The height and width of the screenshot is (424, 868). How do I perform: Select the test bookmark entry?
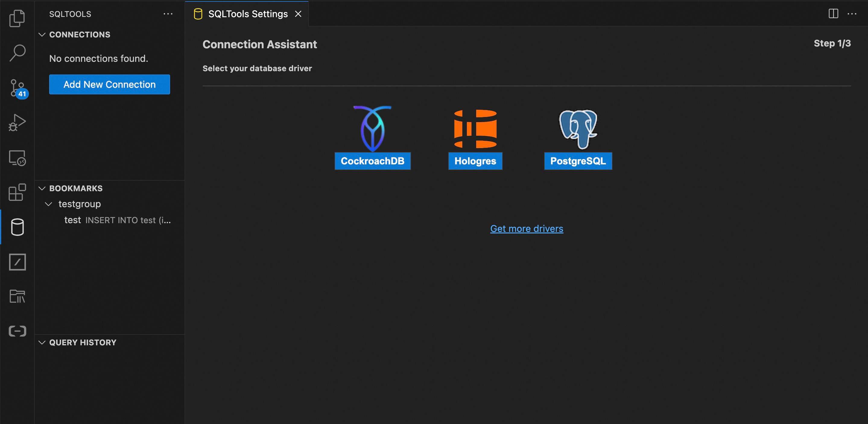[x=110, y=220]
